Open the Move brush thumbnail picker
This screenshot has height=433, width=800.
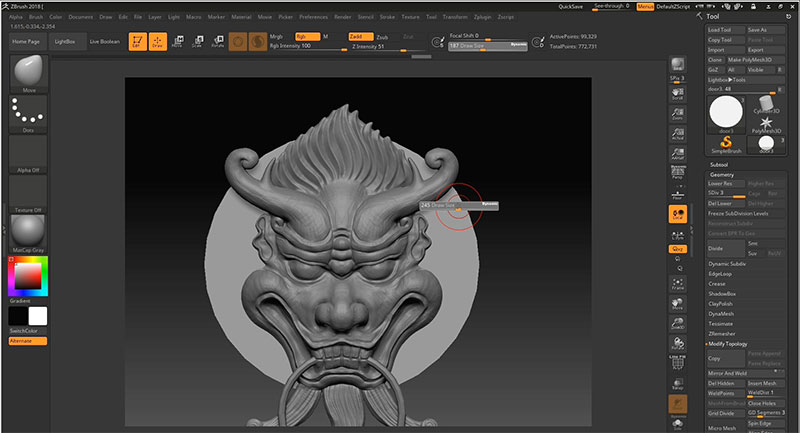(x=29, y=73)
